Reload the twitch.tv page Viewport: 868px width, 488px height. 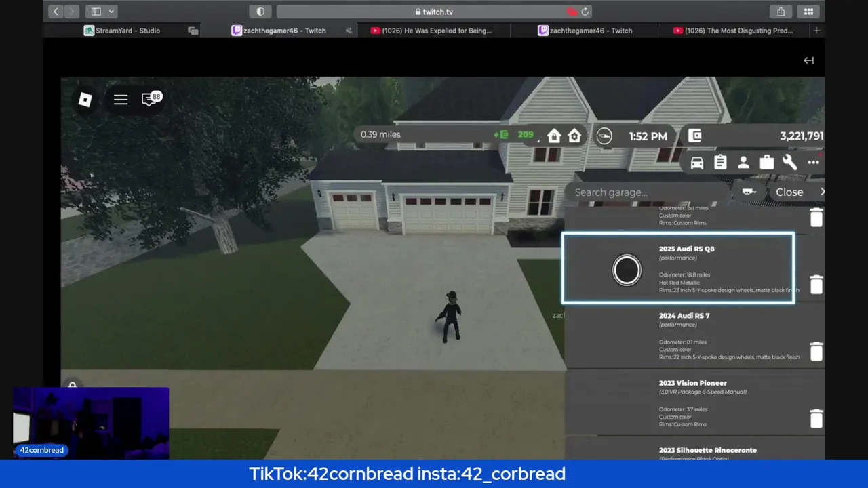585,12
